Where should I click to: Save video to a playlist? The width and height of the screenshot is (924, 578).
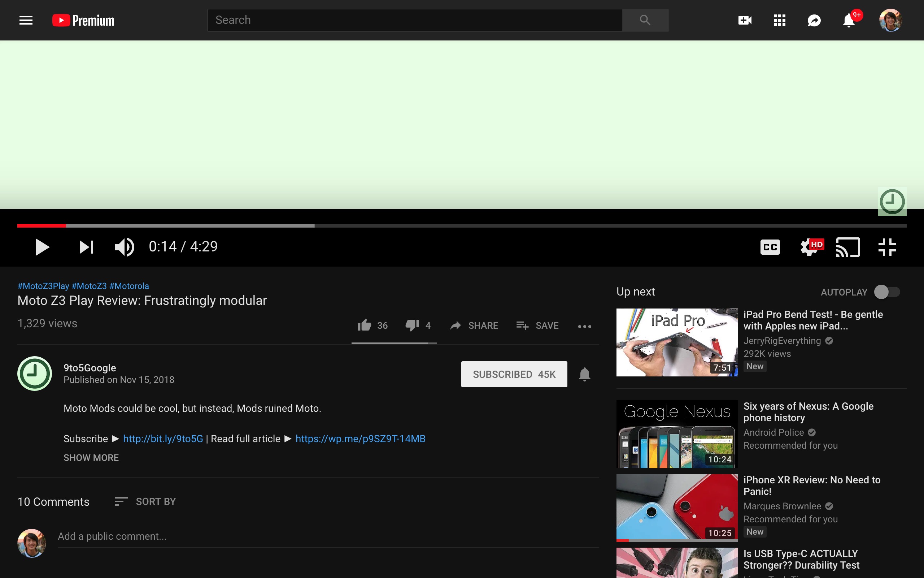point(537,325)
